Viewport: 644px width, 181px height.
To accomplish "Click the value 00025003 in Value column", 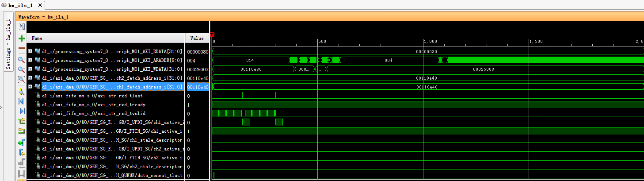I will (x=197, y=69).
